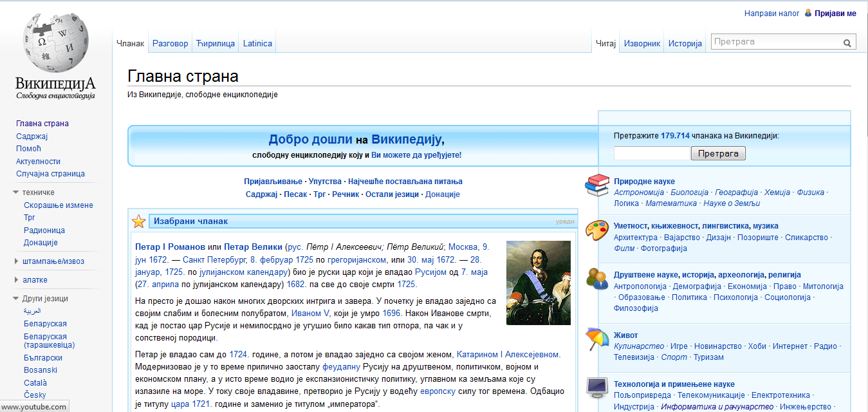The image size is (868, 412).
Task: Select Bosanski language link
Action: [x=41, y=370]
